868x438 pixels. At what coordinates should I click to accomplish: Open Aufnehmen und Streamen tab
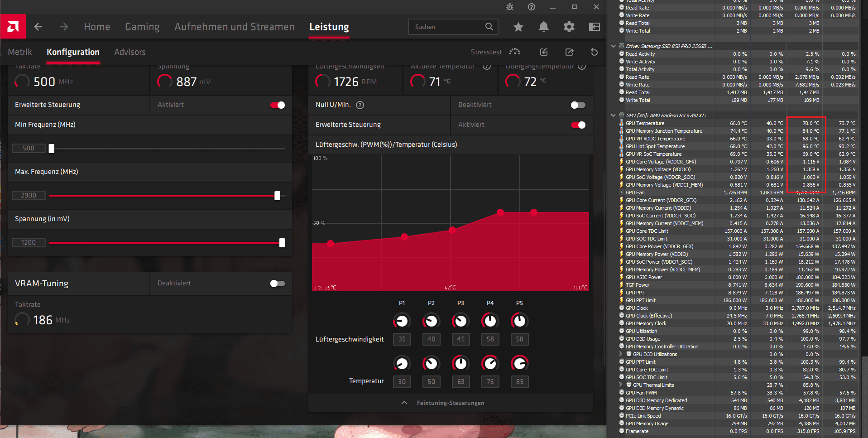tap(235, 27)
